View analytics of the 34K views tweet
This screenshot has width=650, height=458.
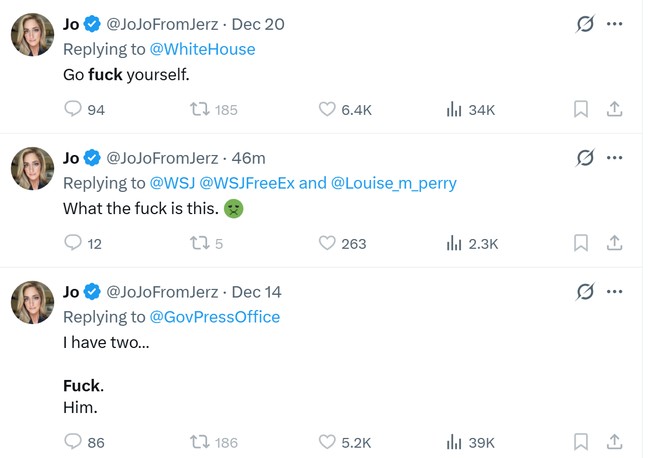point(453,109)
